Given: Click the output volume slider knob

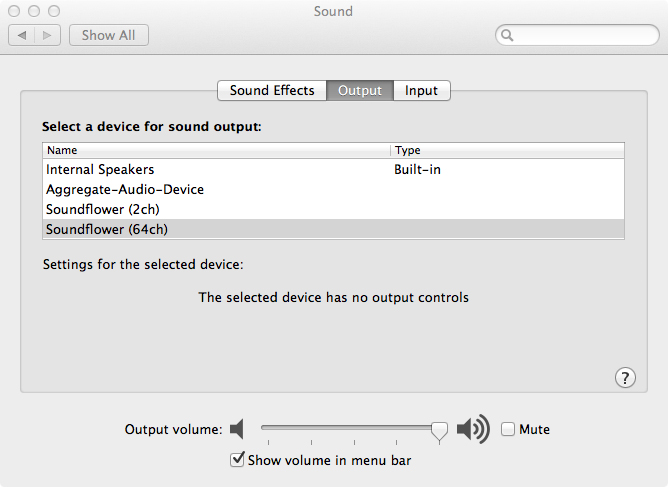Looking at the screenshot, I should (439, 430).
